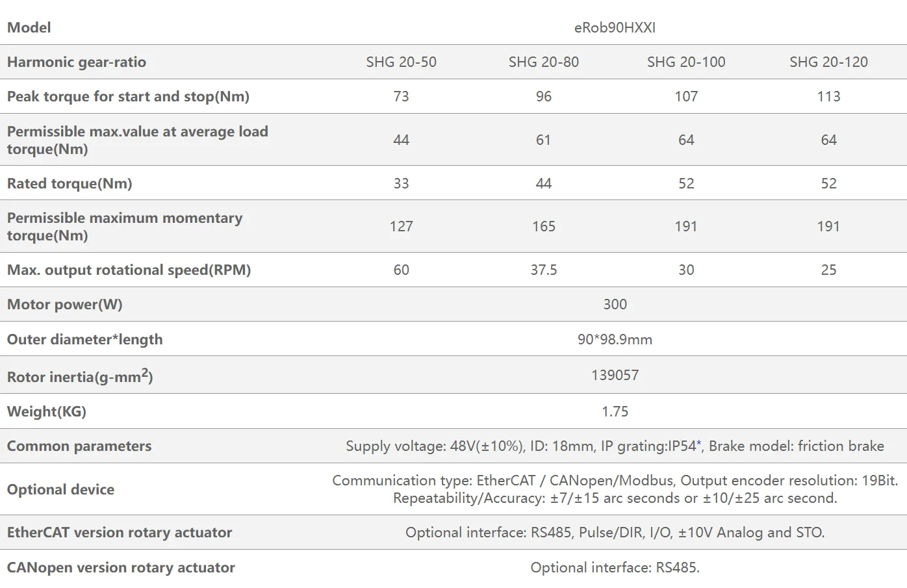This screenshot has height=588, width=907.
Task: Click the blue asterisk after IP54
Action: click(699, 444)
